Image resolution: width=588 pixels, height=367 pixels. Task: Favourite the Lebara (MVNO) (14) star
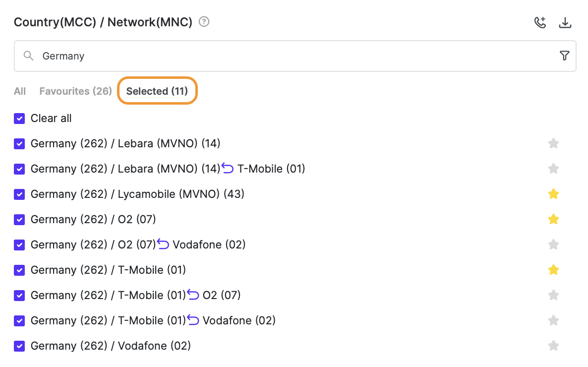click(553, 143)
